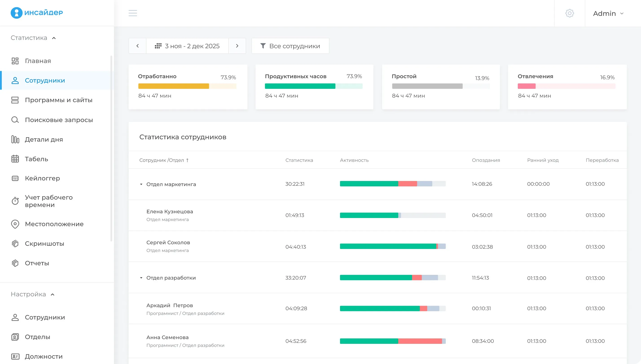This screenshot has height=364, width=641.
Task: Open the date range picker
Action: click(187, 46)
